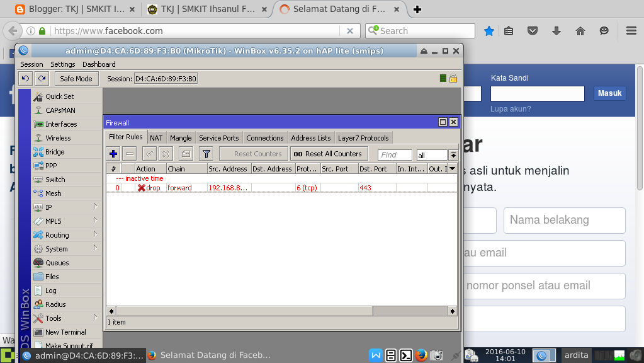Click the green connection status indicator
This screenshot has height=363, width=644.
[443, 78]
